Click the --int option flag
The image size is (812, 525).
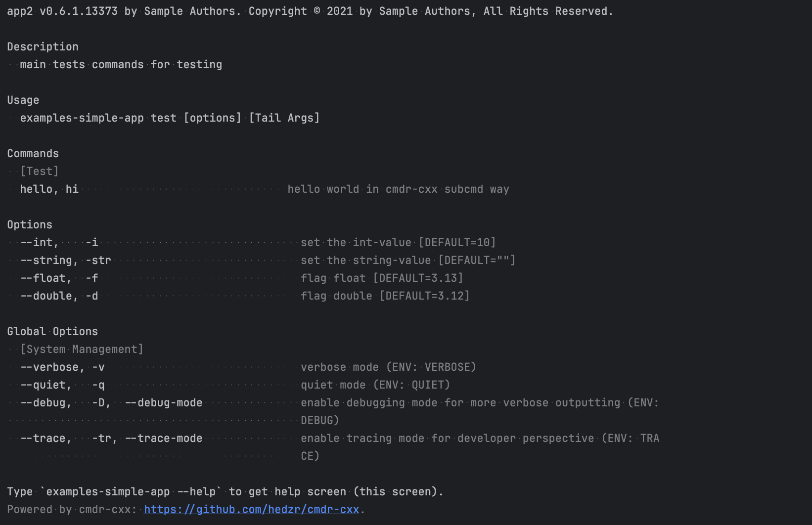pos(39,243)
